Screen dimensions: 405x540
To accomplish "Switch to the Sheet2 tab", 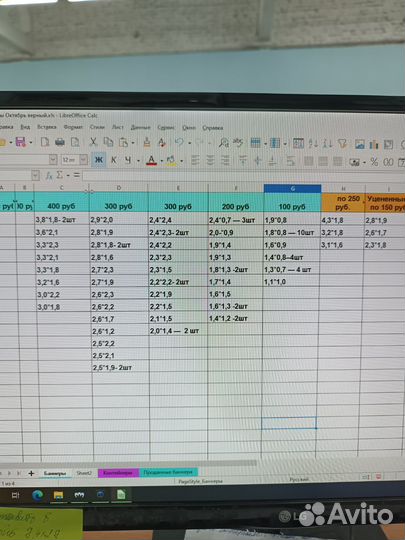I will click(84, 473).
